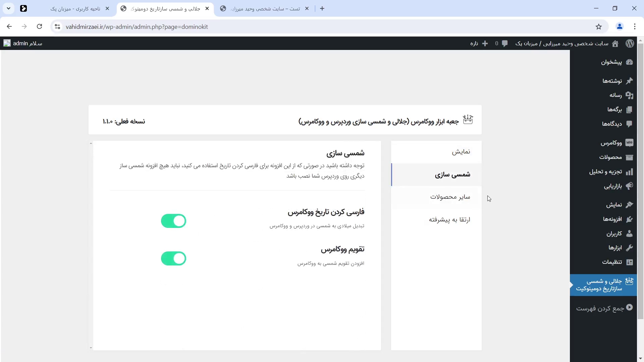644x362 pixels.
Task: Open a new browser tab
Action: pos(322,9)
